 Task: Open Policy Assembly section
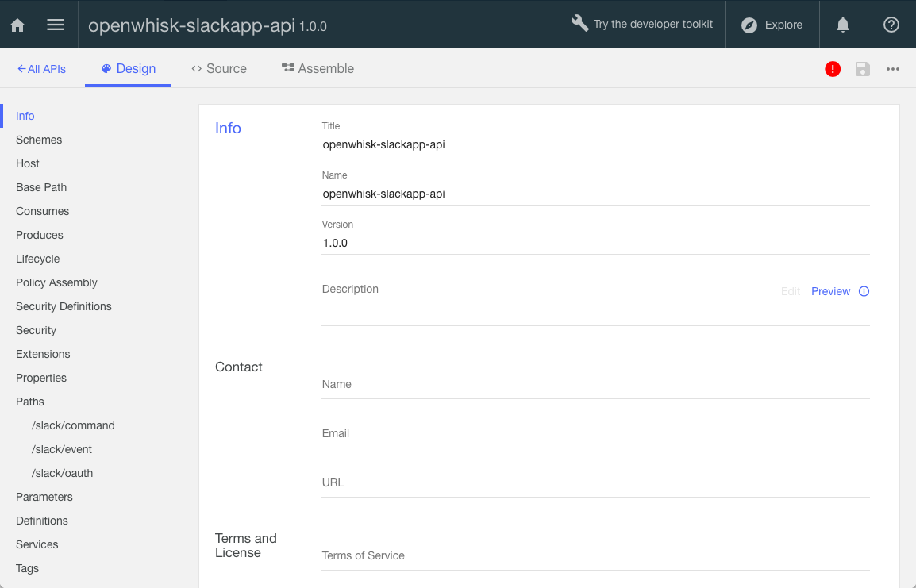click(x=56, y=282)
